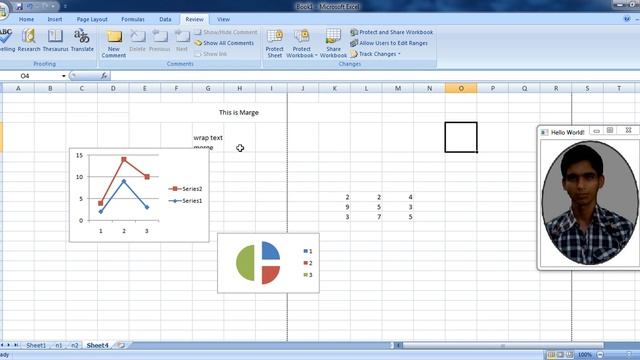Select column O header
Viewport: 640px width, 360px height.
click(x=461, y=88)
